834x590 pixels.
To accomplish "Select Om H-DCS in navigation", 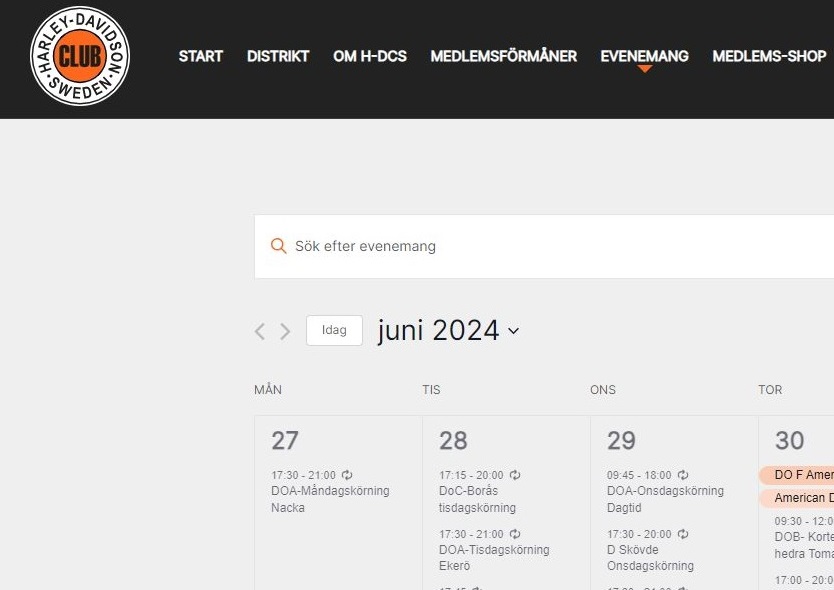I will 370,56.
